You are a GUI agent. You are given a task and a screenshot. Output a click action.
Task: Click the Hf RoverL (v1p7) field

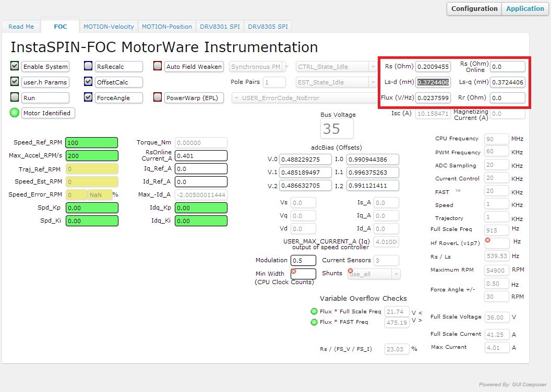(497, 243)
